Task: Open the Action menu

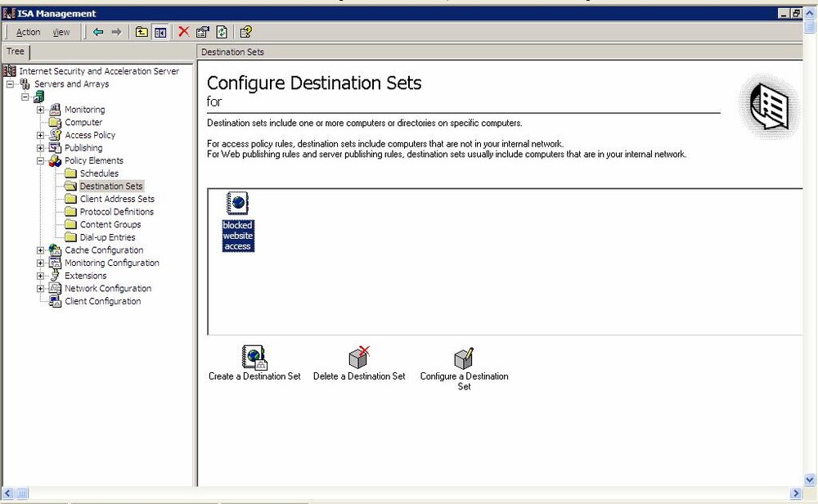Action: click(28, 32)
